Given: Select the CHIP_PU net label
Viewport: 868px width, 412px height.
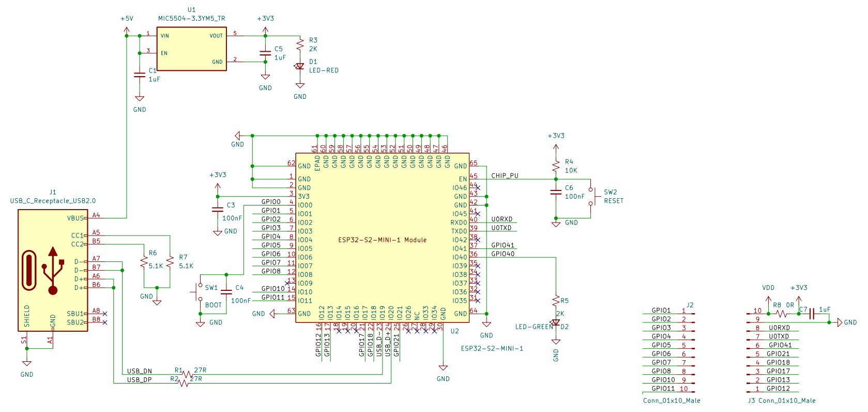Looking at the screenshot, I should point(505,175).
